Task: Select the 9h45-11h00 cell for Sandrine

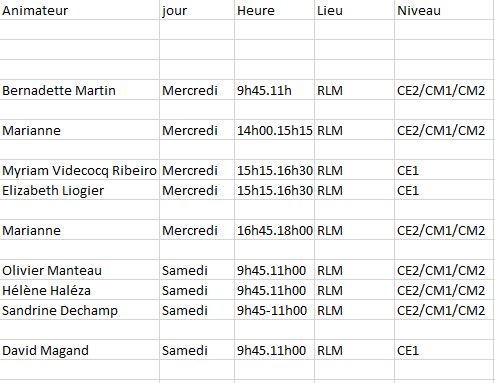Action: pyautogui.click(x=274, y=310)
